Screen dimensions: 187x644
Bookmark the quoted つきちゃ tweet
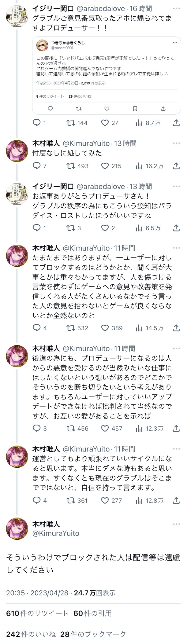[x=135, y=109]
